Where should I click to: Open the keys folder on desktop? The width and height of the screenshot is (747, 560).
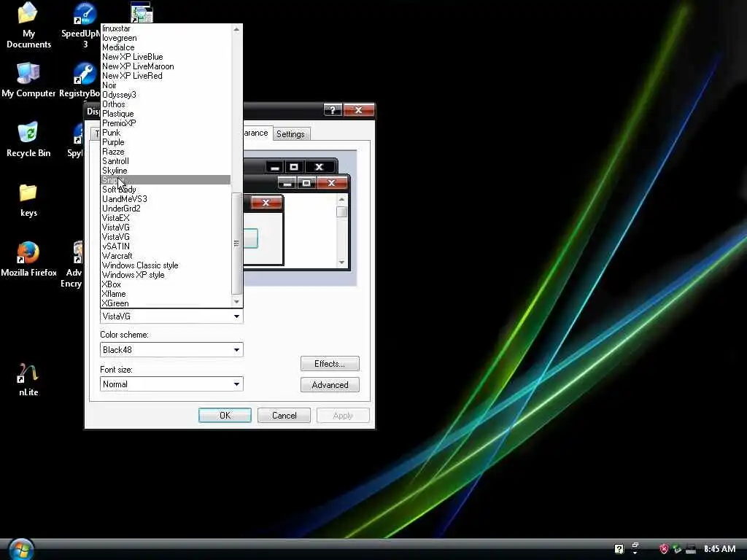[x=28, y=200]
